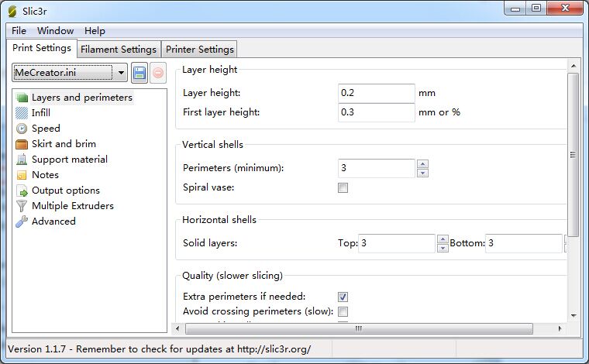Click the Output options page icon

pos(22,191)
